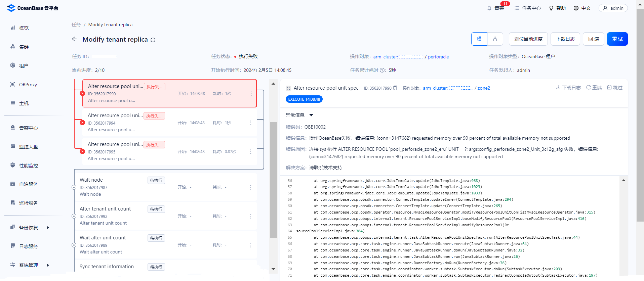Switch language via 中文 globe menu
Image resolution: width=644 pixels, height=281 pixels.
(582, 8)
